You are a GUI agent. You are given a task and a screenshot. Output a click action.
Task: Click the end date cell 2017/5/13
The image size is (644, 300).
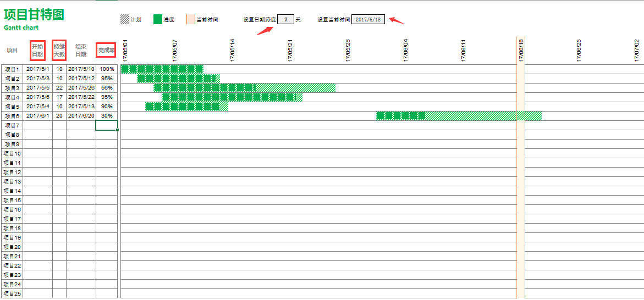[81, 107]
